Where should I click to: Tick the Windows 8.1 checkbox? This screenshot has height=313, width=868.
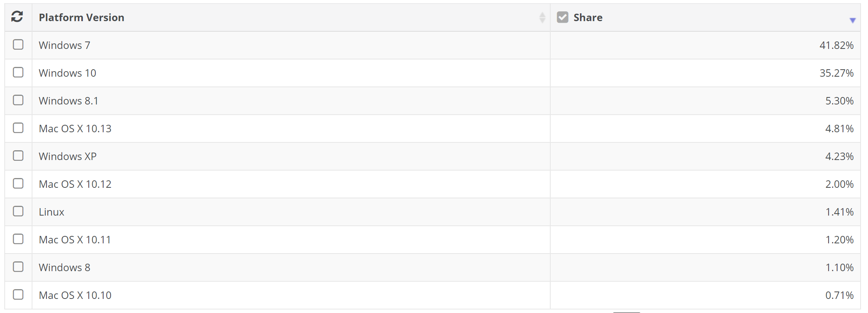18,100
